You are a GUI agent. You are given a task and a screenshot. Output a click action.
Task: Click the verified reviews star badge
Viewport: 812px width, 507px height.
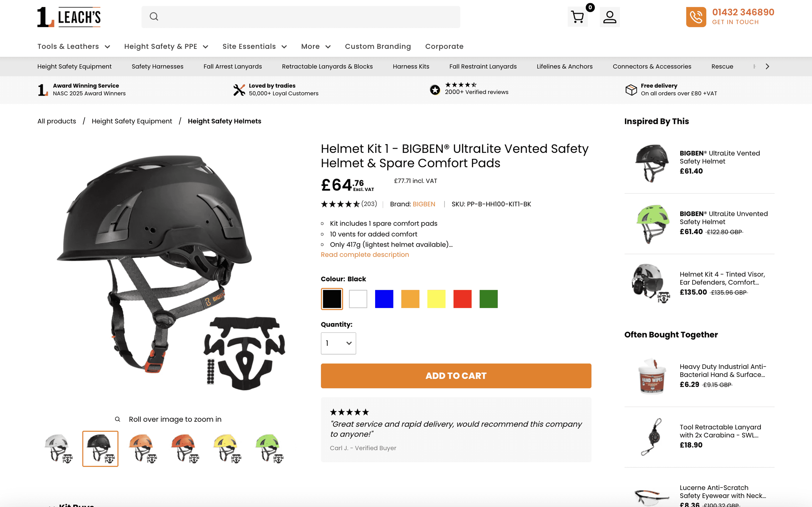[x=435, y=90]
